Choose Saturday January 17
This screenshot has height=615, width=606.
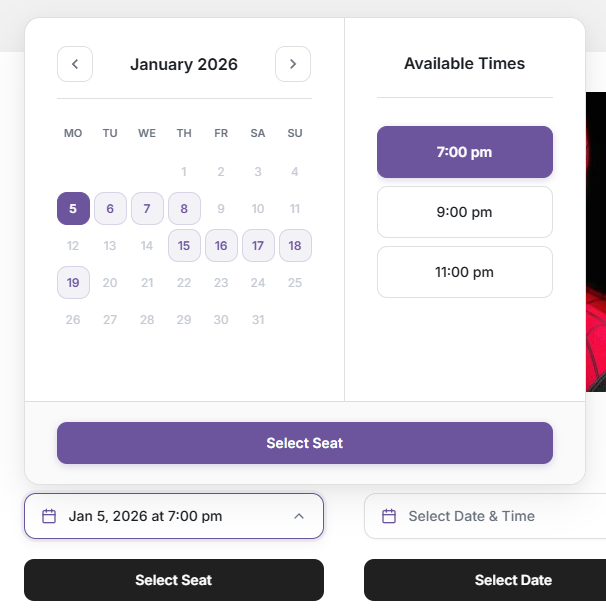click(x=258, y=246)
